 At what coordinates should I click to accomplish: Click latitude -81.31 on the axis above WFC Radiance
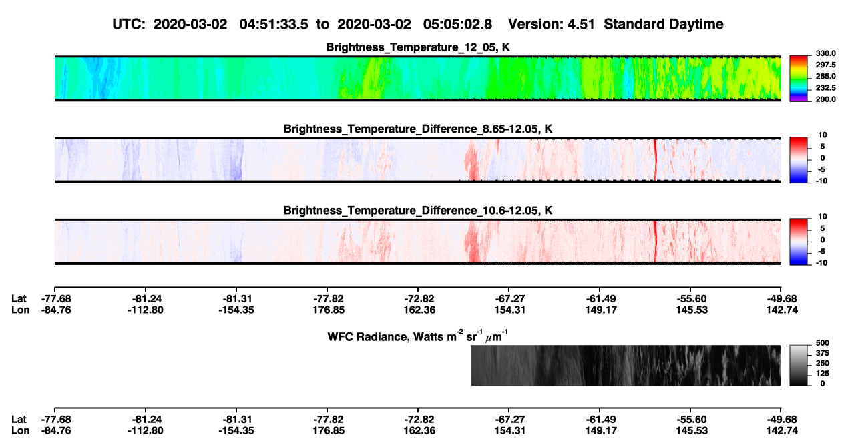click(236, 299)
